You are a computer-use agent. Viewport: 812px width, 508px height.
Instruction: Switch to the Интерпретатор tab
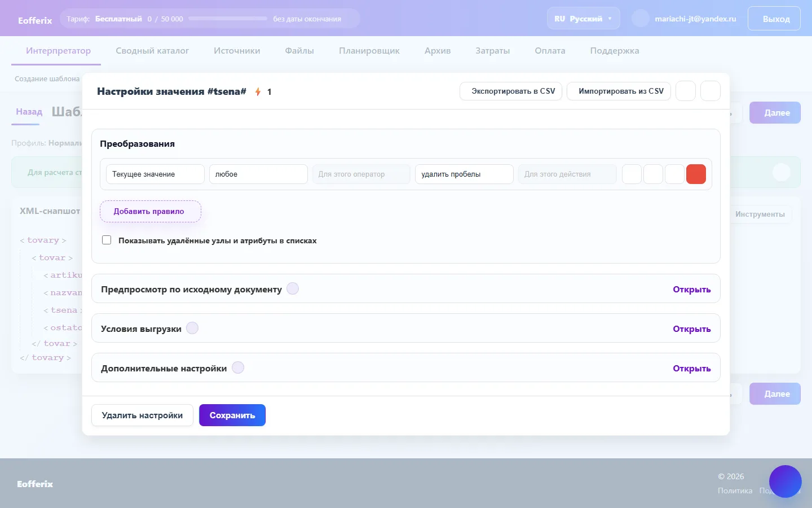click(x=58, y=51)
